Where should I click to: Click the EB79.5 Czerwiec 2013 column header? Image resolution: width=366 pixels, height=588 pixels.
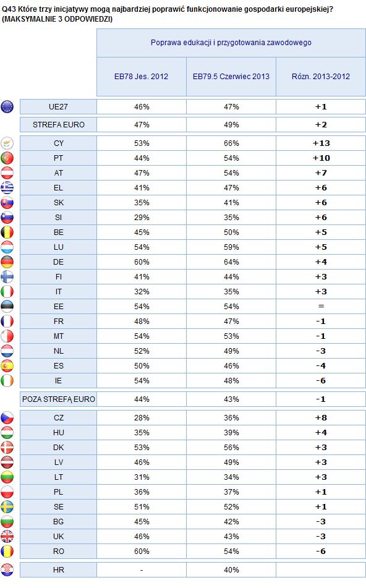[x=231, y=77]
